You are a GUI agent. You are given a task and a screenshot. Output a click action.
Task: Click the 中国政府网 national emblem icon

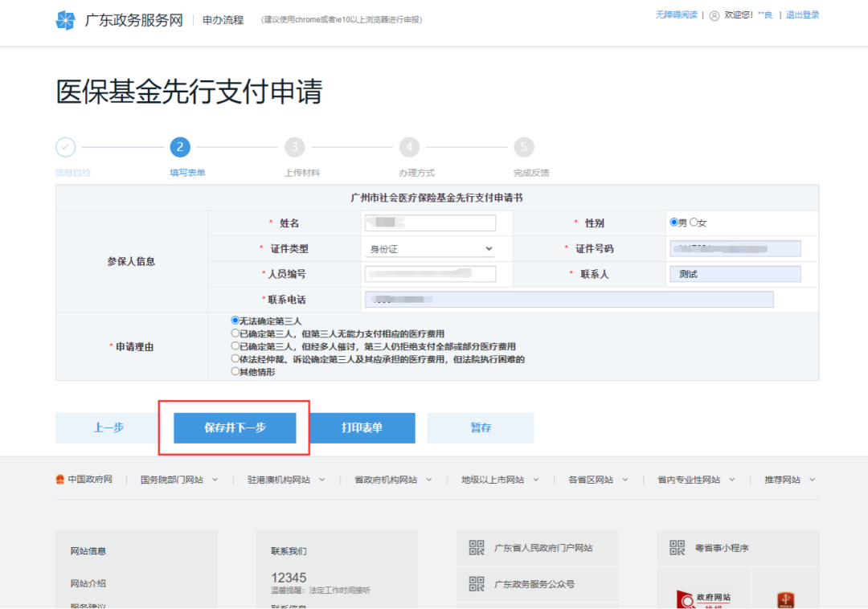[59, 480]
